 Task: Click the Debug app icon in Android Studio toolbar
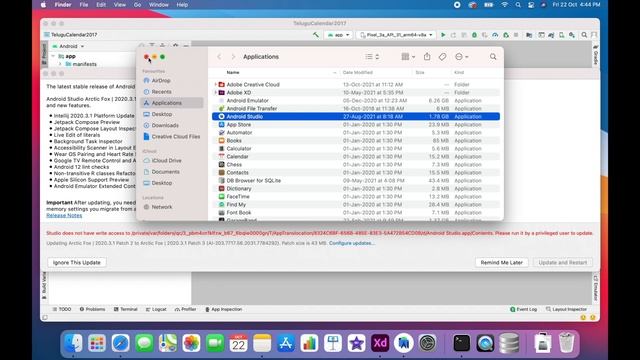pos(474,35)
